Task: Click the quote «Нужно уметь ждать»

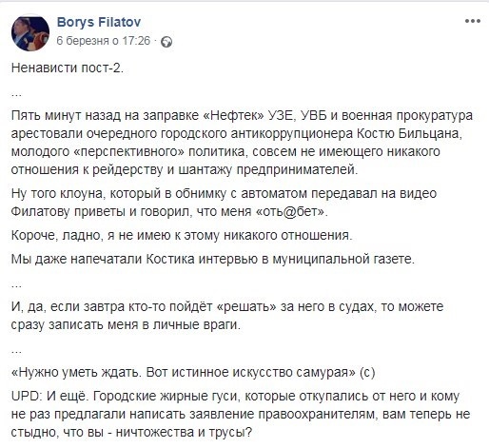Action: 184,372
